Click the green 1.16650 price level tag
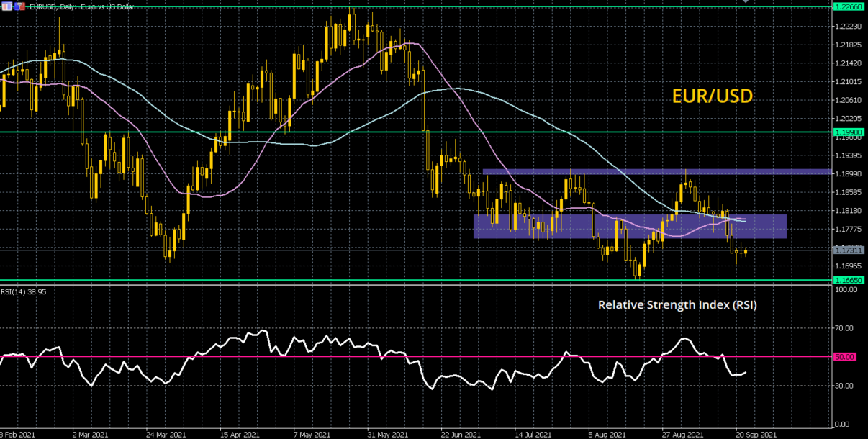Screen dimensions: 868x439 click(x=849, y=279)
